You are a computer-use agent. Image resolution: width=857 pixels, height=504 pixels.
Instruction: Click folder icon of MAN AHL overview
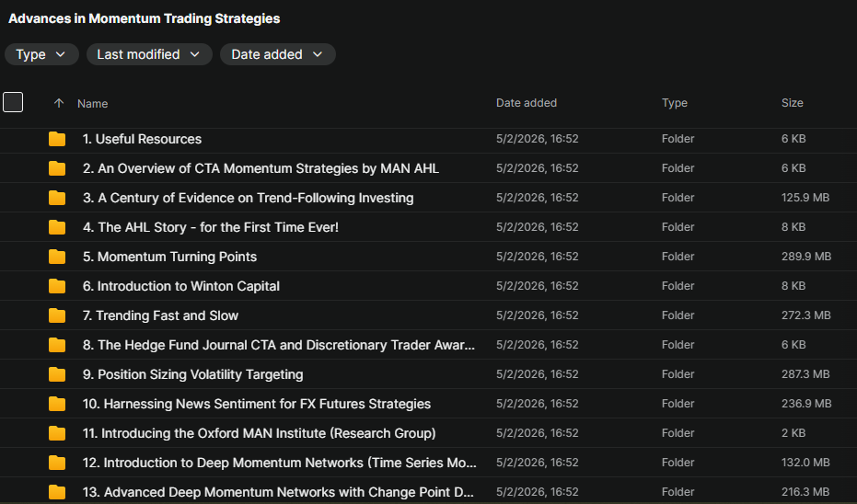coord(57,168)
